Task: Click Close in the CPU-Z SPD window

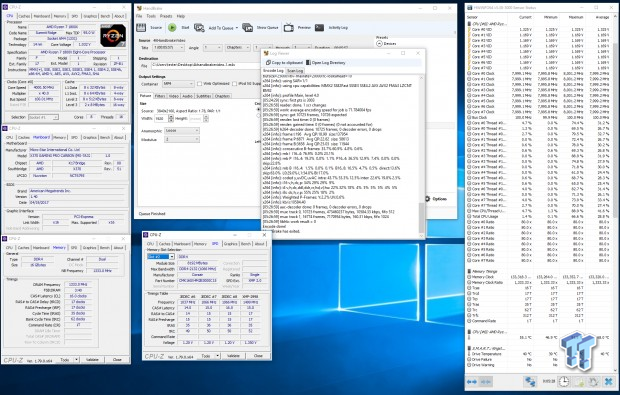Action: [258, 356]
